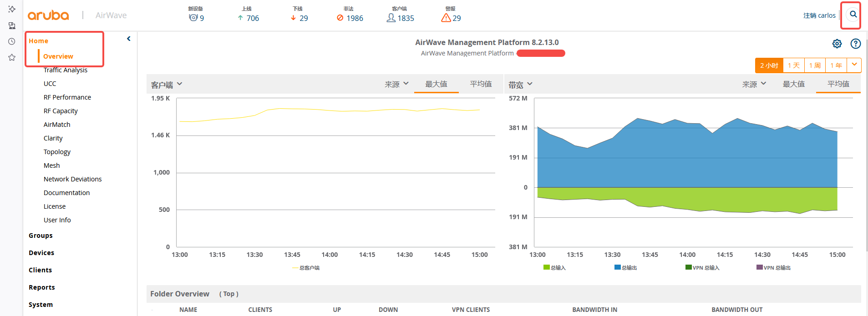Select 平均值 tab in clients chart

(481, 84)
